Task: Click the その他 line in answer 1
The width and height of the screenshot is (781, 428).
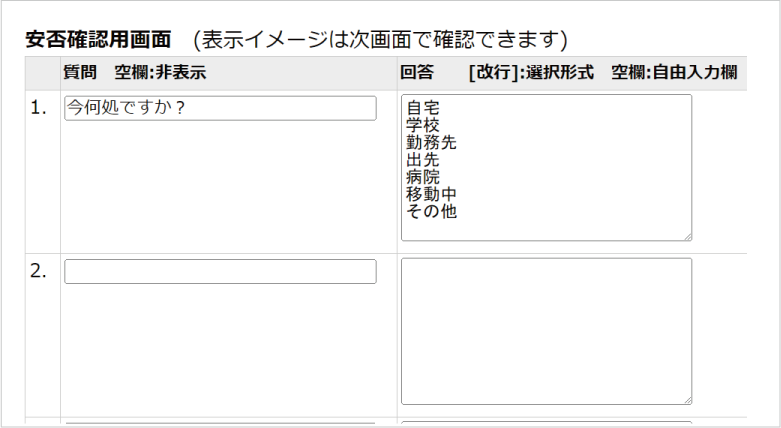Action: tap(431, 211)
